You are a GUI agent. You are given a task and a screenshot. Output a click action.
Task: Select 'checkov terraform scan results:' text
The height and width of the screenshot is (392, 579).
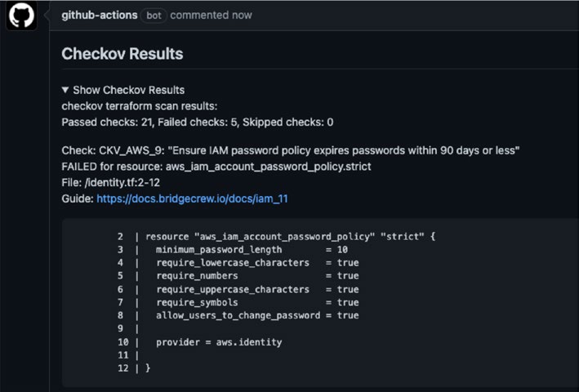139,106
